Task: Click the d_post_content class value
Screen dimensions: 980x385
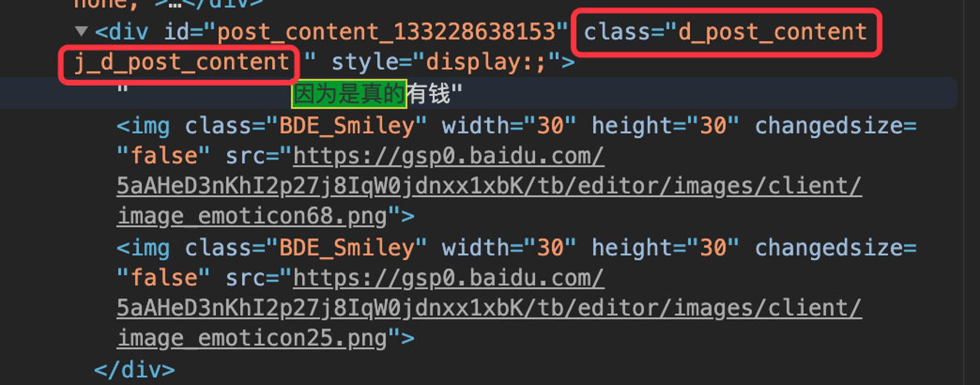Action: 772,32
